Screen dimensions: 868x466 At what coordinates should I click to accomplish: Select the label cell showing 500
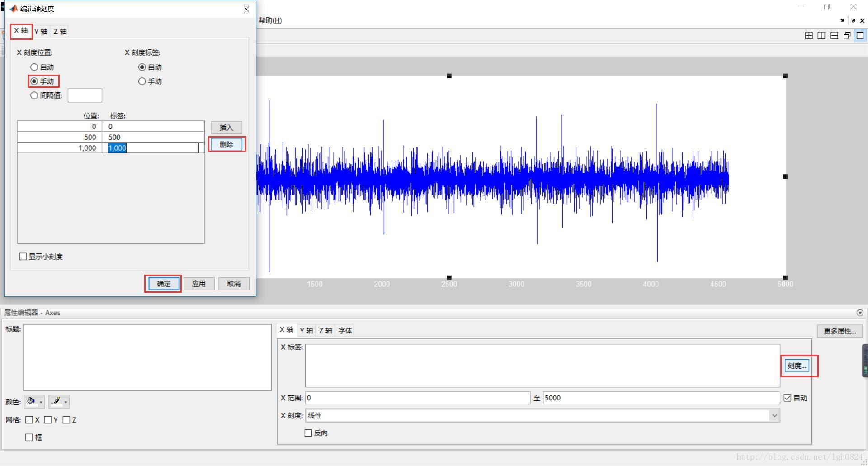coord(153,137)
